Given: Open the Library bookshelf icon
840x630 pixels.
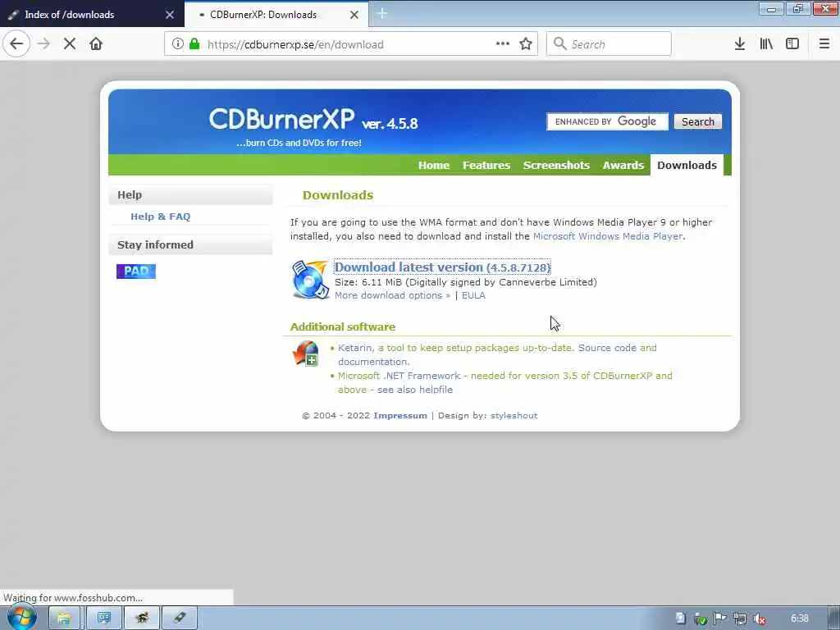Looking at the screenshot, I should pos(766,44).
